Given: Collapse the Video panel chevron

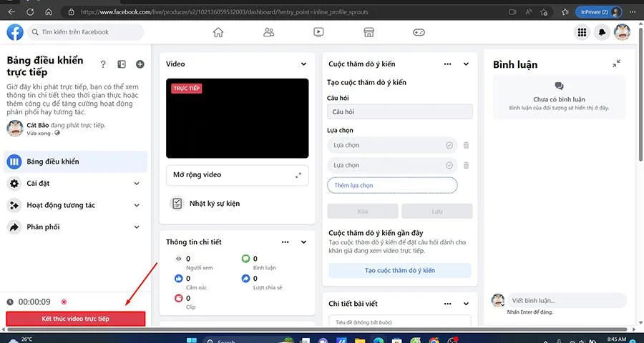Looking at the screenshot, I should (303, 64).
